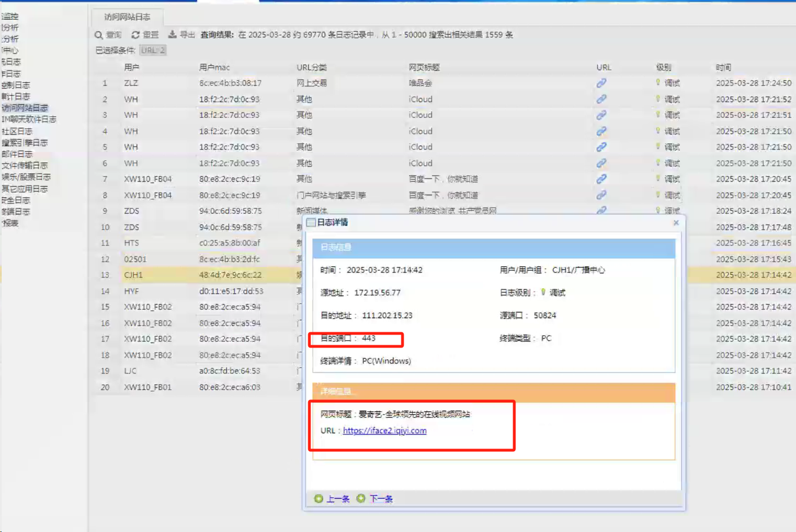Click the 门户网站与搜索引擎 category cell
This screenshot has height=532, width=796.
[331, 195]
